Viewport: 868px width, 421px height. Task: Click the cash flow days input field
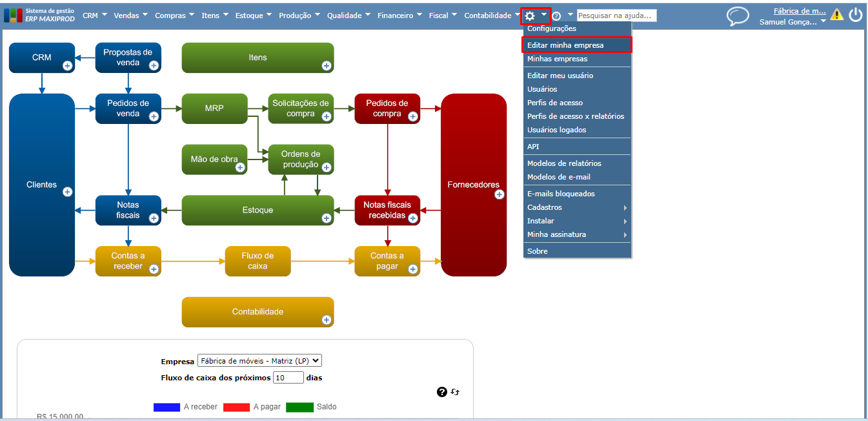(288, 378)
